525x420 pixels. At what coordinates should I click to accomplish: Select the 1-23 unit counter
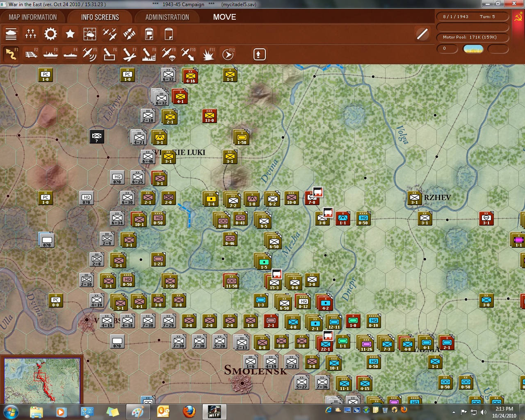pyautogui.click(x=158, y=260)
